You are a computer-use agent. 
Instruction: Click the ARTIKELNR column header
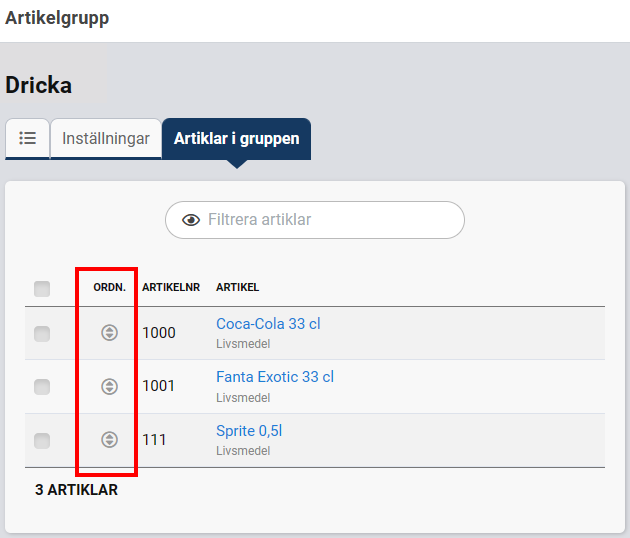click(171, 288)
